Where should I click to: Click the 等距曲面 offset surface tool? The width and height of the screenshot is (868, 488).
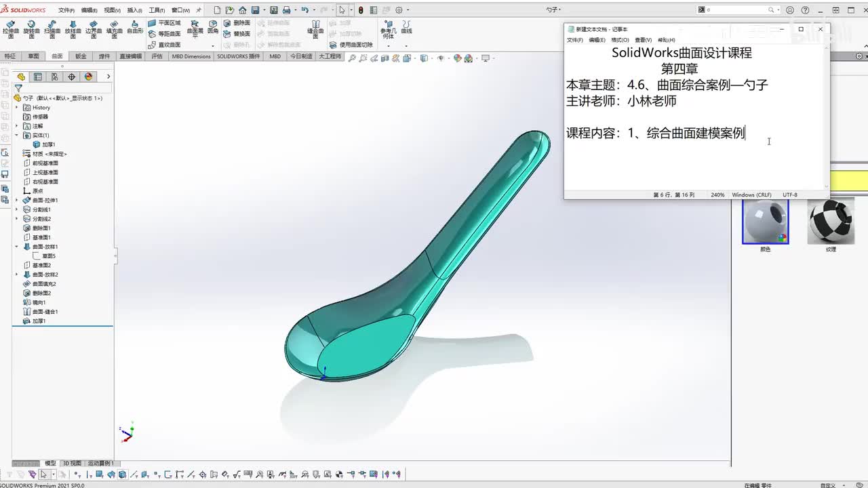pos(164,34)
